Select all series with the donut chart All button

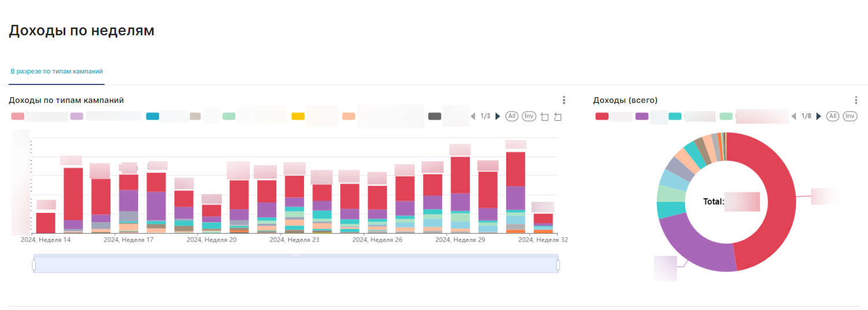832,116
